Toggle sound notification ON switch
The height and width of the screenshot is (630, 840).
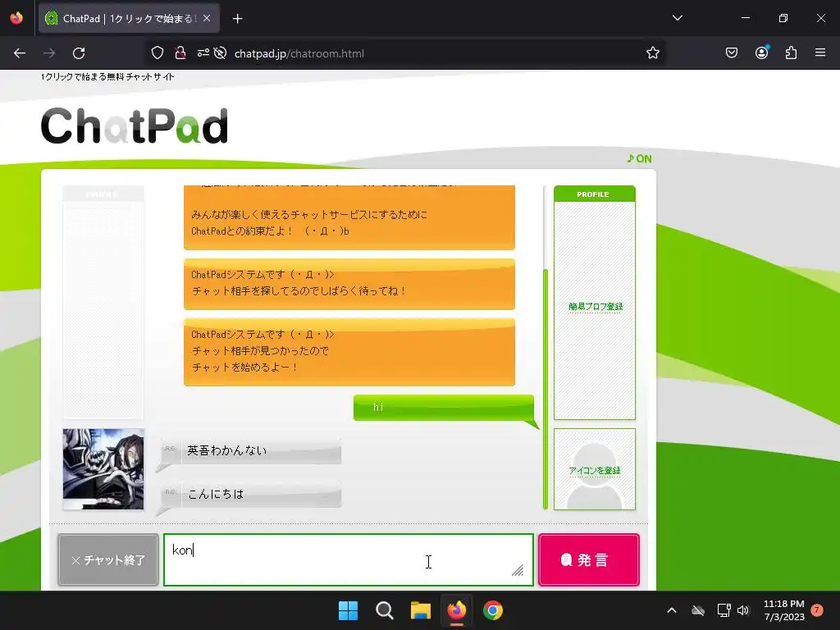639,158
